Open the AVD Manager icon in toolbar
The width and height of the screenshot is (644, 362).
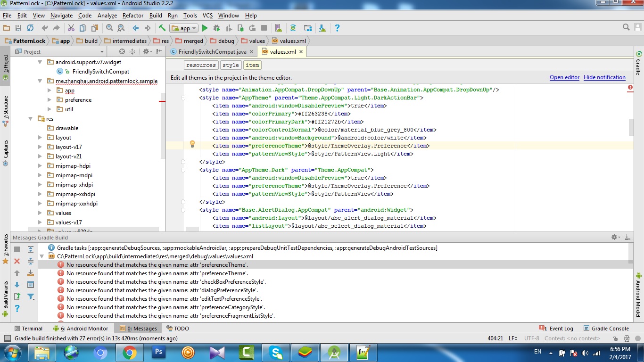click(278, 28)
